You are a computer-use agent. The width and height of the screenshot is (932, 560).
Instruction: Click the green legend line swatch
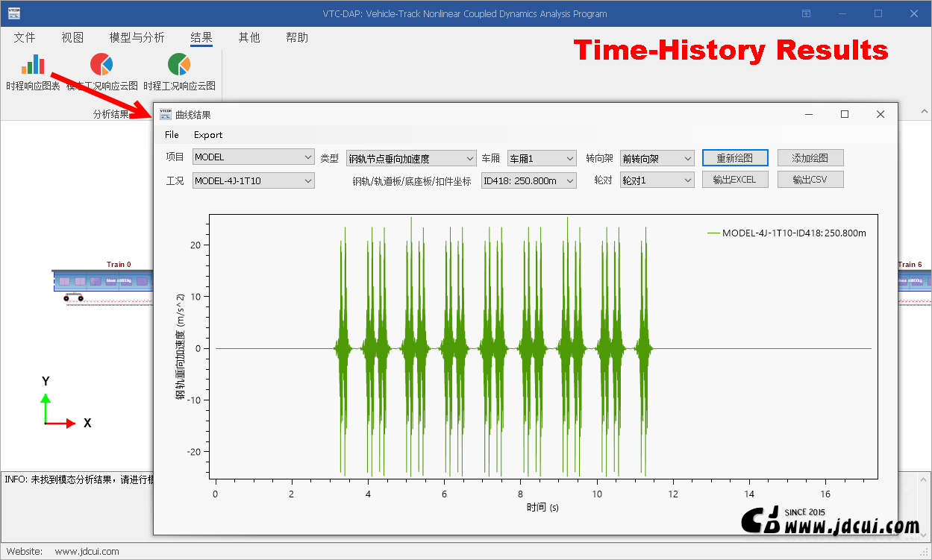coord(713,233)
